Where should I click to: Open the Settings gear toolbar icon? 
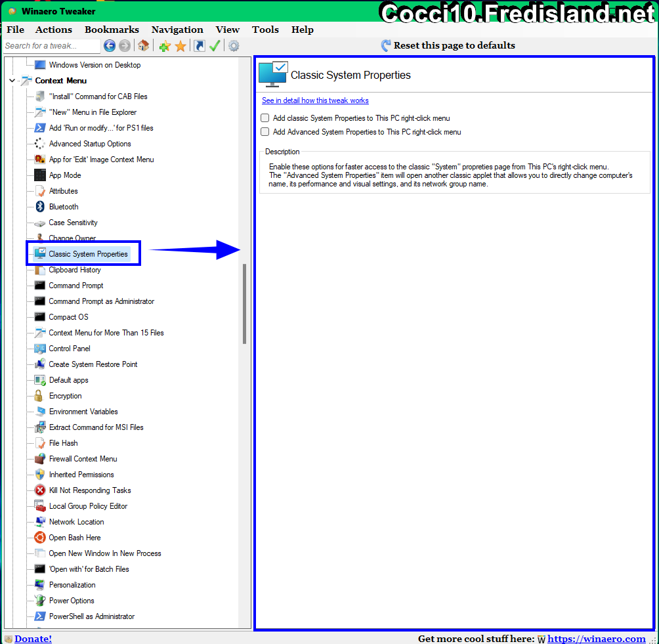[234, 45]
